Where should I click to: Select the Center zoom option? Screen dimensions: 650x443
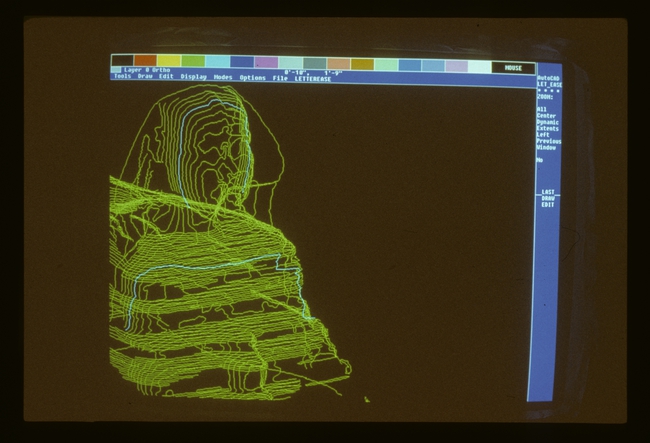(x=546, y=116)
